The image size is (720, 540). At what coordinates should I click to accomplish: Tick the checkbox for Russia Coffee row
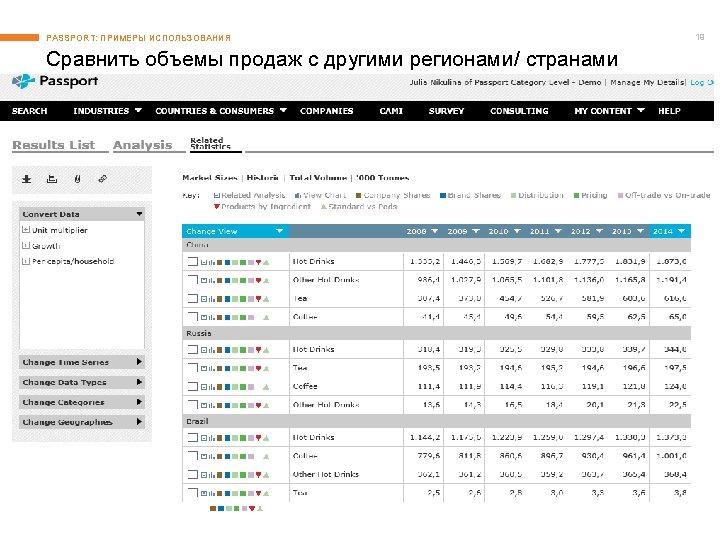tap(192, 387)
